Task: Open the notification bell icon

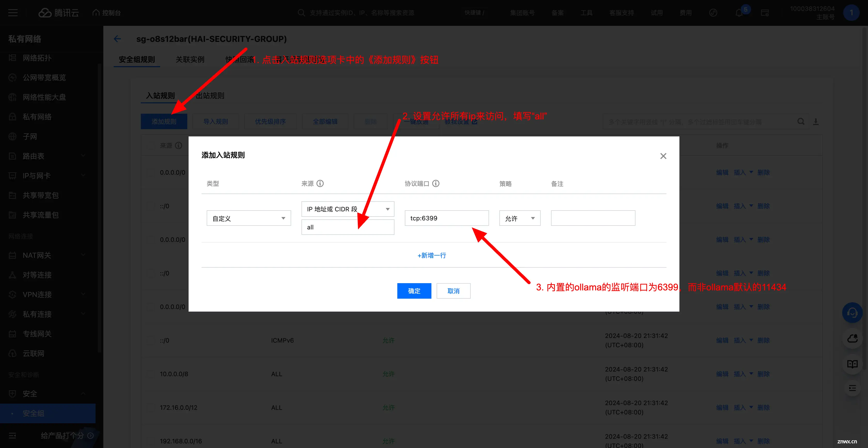Action: 739,13
